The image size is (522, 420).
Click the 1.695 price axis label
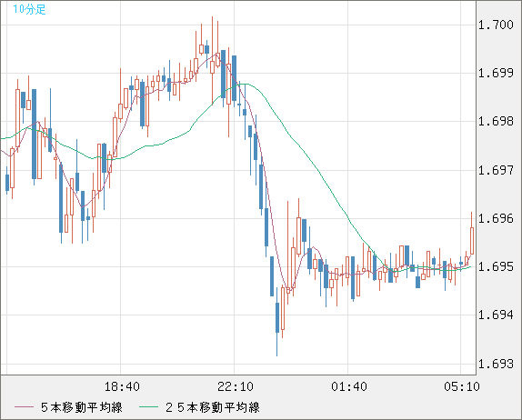click(496, 267)
